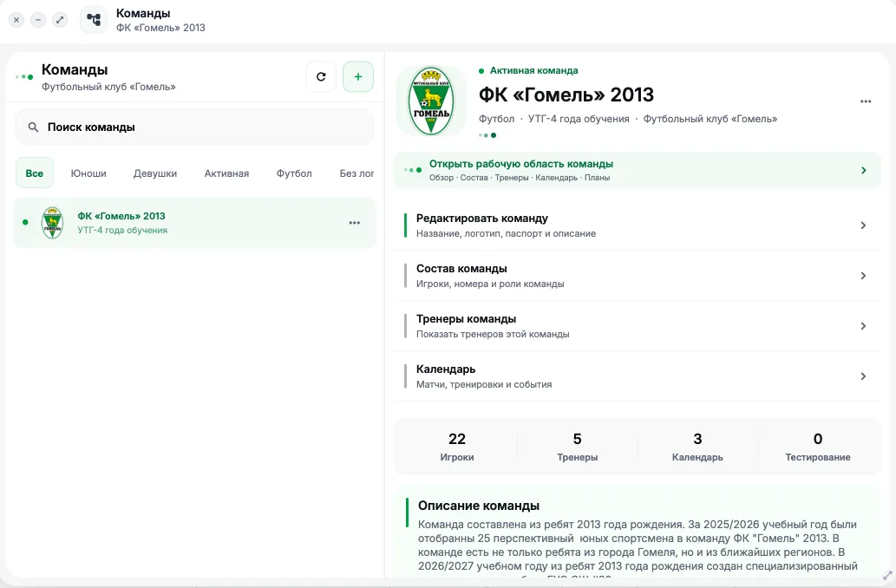
Task: Click the large FC Gomel team logo
Action: coord(431,101)
